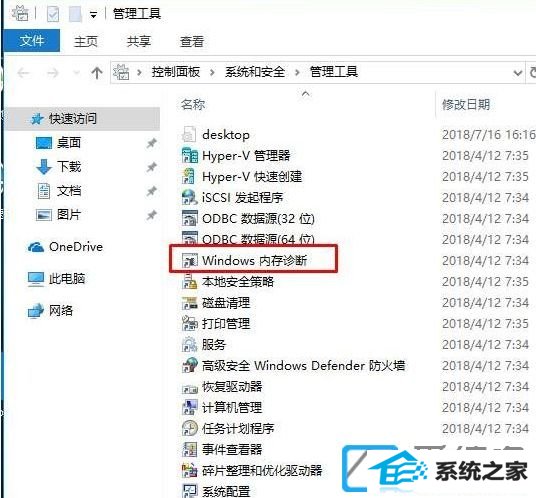Viewport: 536px width, 498px height.
Task: Unpin 桌面 using its pin icon
Action: [151, 143]
